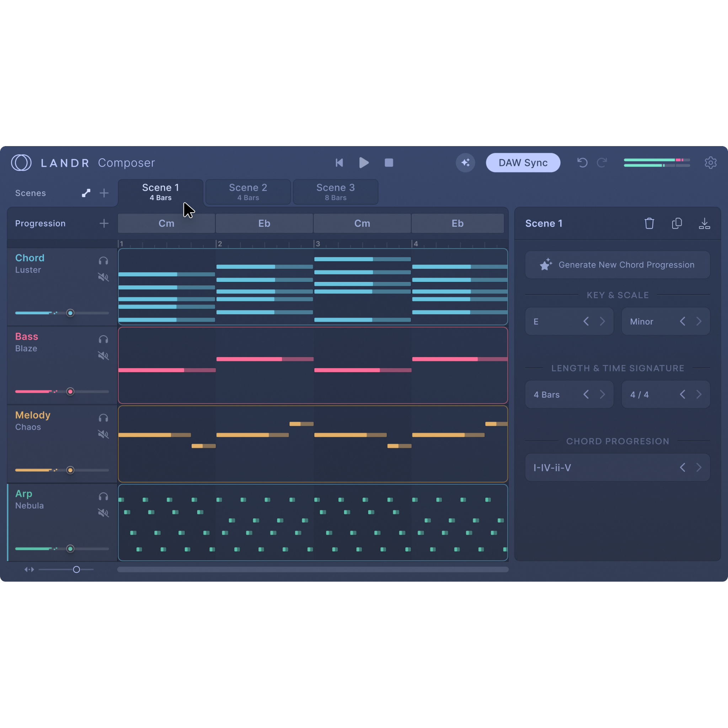Click Generate New Chord Progression

[617, 264]
